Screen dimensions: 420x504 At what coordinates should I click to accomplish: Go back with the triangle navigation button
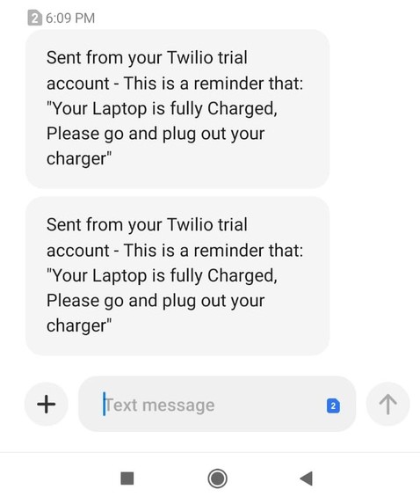click(306, 478)
